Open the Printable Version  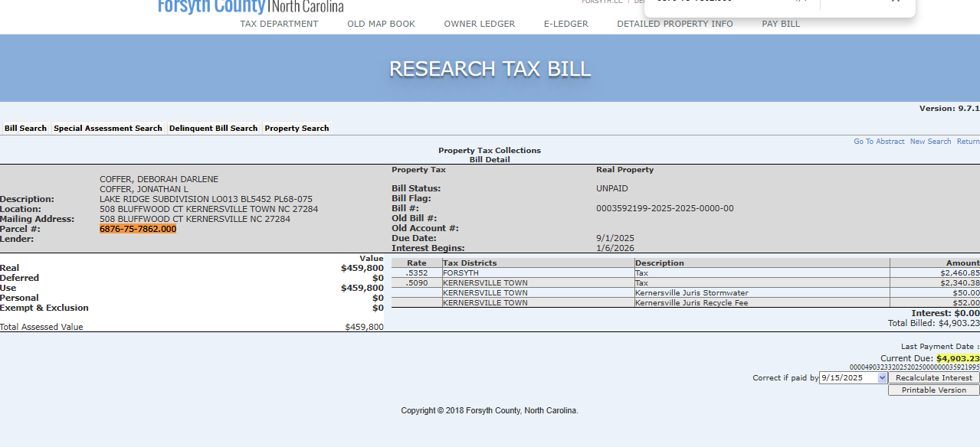click(933, 390)
